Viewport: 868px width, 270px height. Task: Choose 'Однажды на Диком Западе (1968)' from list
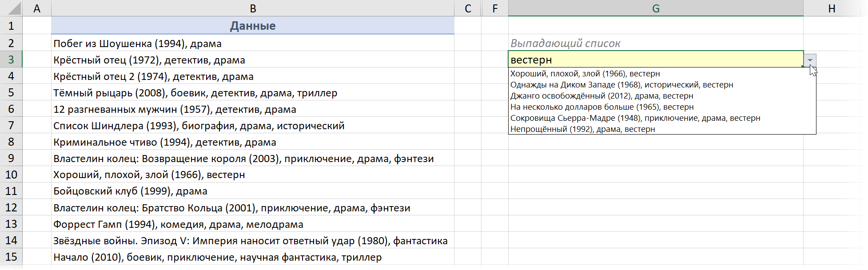click(x=621, y=85)
